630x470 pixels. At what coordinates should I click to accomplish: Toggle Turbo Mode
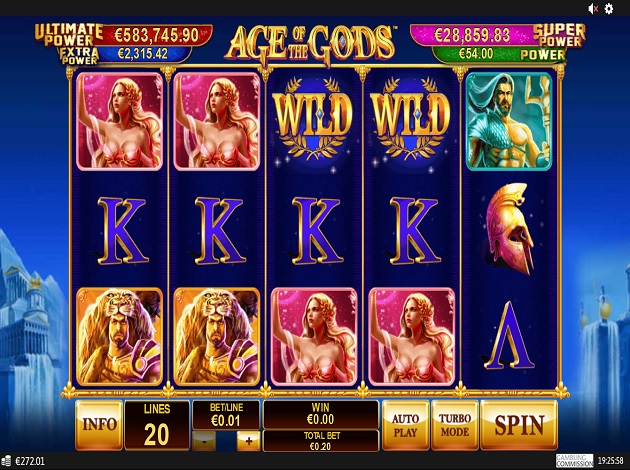point(454,425)
